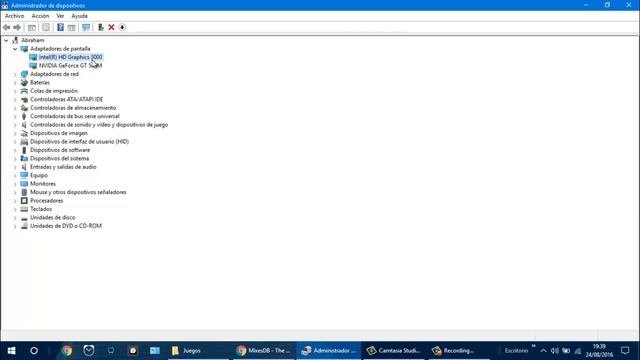The height and width of the screenshot is (360, 640).
Task: Expand Controladoras de bus serie universal
Action: [x=15, y=116]
